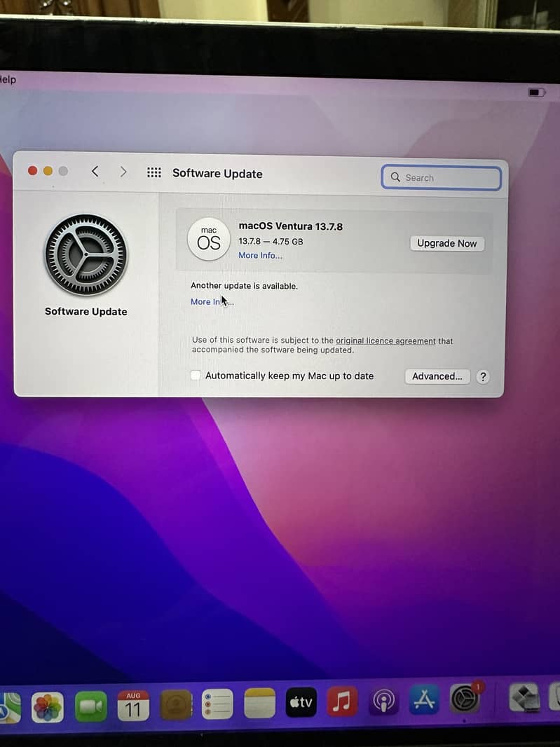
Task: Click the text "Another update is available."
Action: pos(244,286)
